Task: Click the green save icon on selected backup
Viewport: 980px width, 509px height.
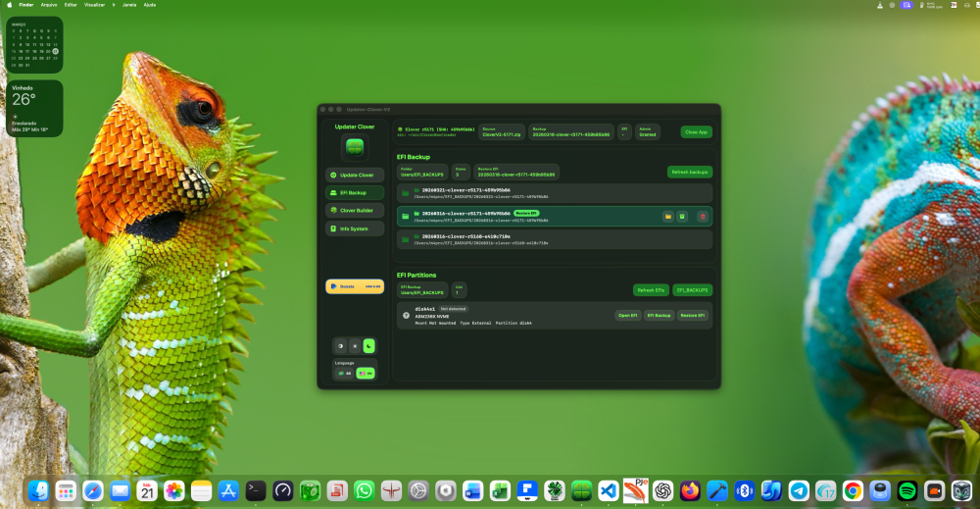Action: [682, 217]
